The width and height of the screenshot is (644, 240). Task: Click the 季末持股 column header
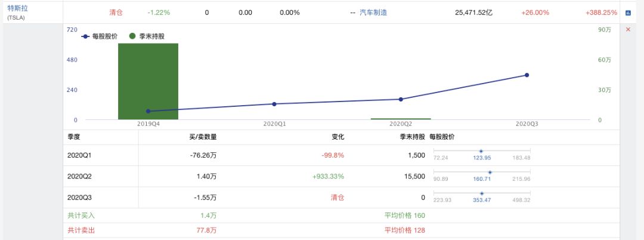coord(412,137)
